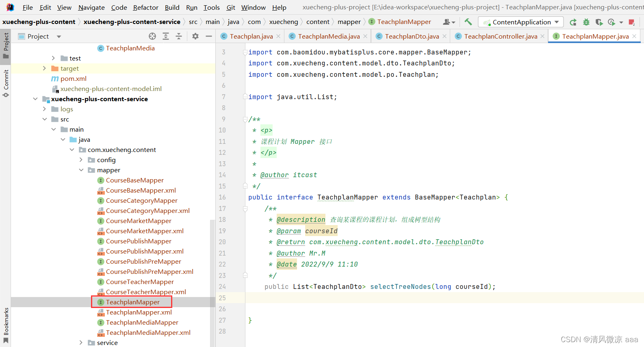The image size is (644, 347).
Task: Open the Tools menu
Action: click(212, 7)
